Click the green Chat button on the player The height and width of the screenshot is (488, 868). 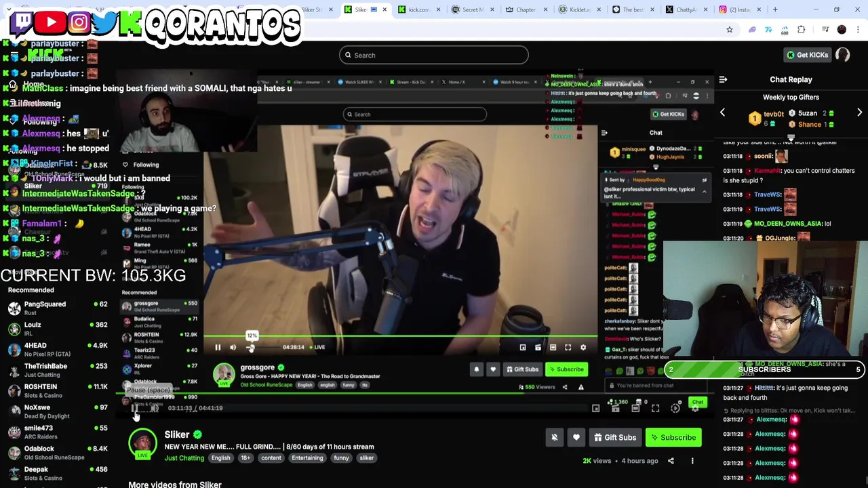coord(697,402)
